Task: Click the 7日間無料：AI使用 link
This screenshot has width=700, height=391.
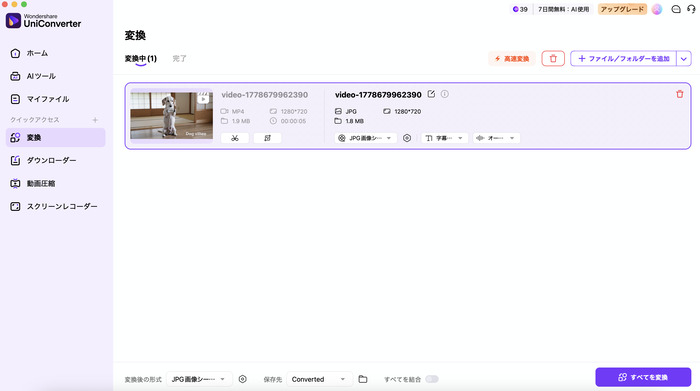Action: click(x=563, y=9)
